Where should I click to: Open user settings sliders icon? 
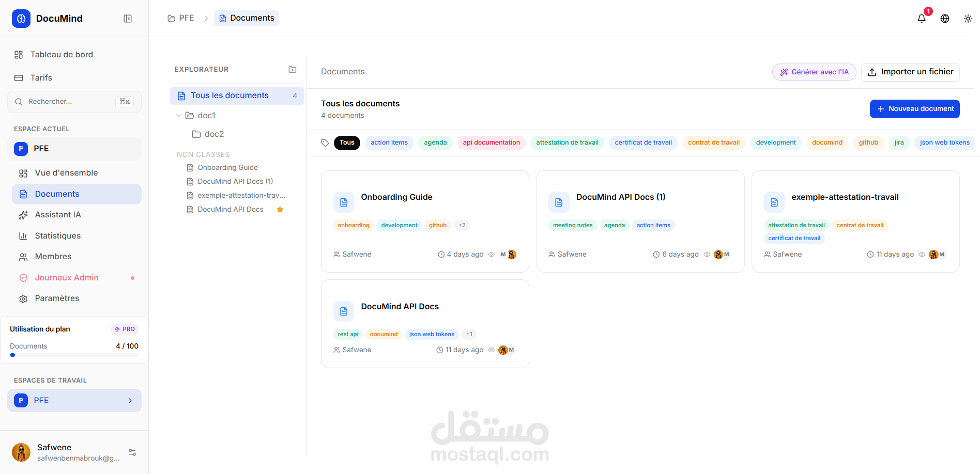tap(132, 452)
